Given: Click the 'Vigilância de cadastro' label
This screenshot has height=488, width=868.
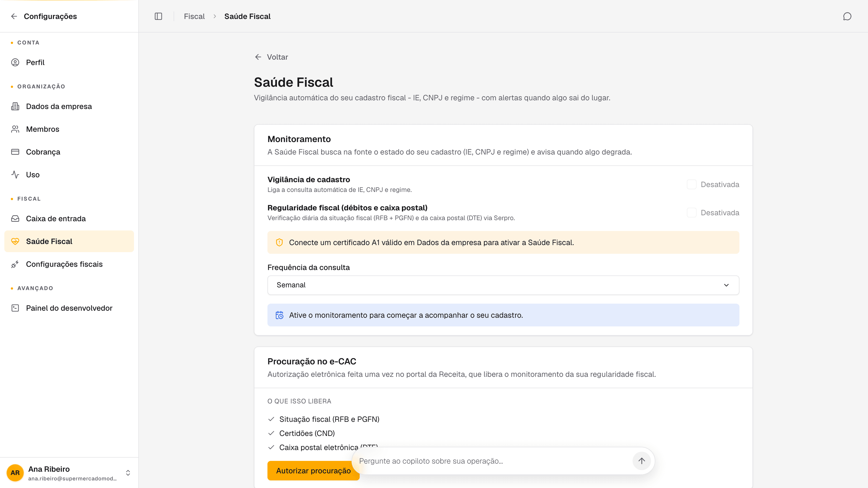Looking at the screenshot, I should coord(309,179).
